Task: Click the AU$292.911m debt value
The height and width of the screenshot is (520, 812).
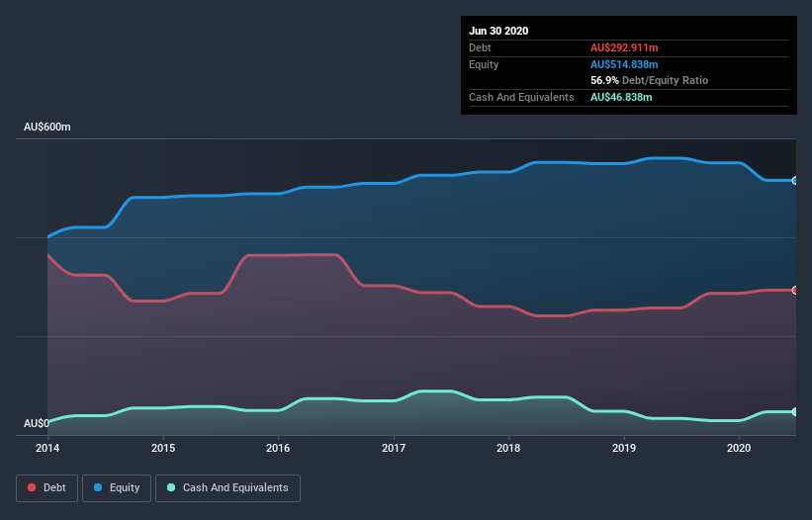Action: coord(624,47)
